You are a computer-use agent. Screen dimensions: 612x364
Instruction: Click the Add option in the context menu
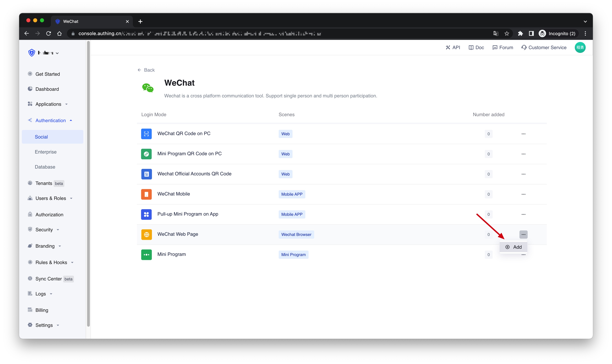(513, 247)
